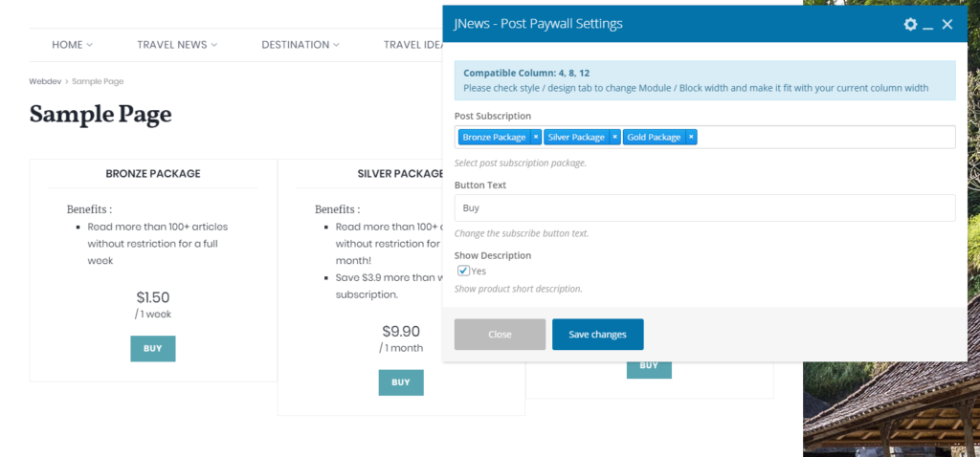The width and height of the screenshot is (980, 457).
Task: Expand the Home menu dropdown
Action: 72,45
